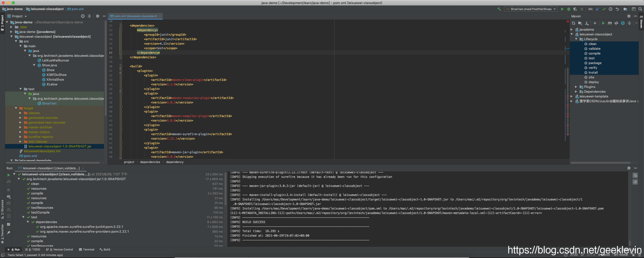Click the 'project' editor breadcrumb
Screen dimensions: 644x258
129,162
